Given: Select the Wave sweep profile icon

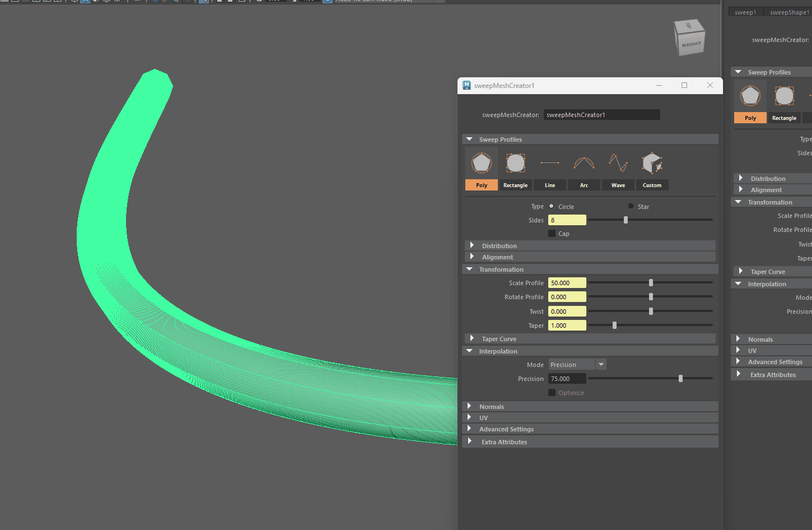Looking at the screenshot, I should [618, 164].
